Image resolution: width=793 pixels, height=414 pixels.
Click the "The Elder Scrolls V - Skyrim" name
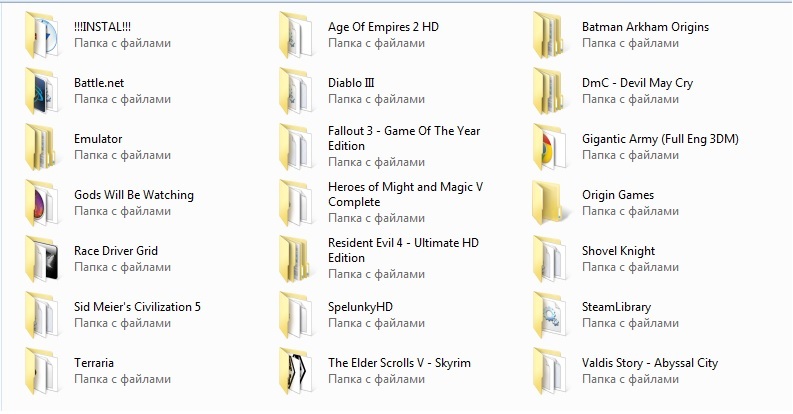click(x=400, y=363)
